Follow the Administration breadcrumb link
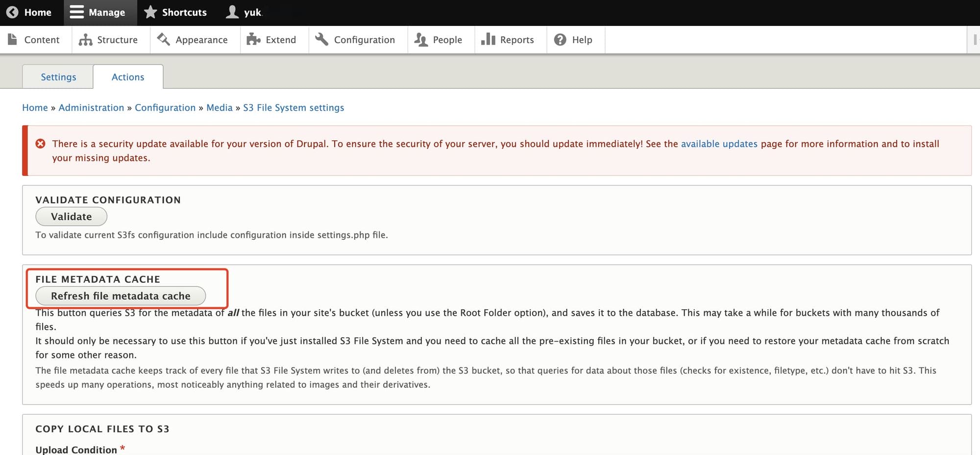The width and height of the screenshot is (980, 455). (x=91, y=107)
